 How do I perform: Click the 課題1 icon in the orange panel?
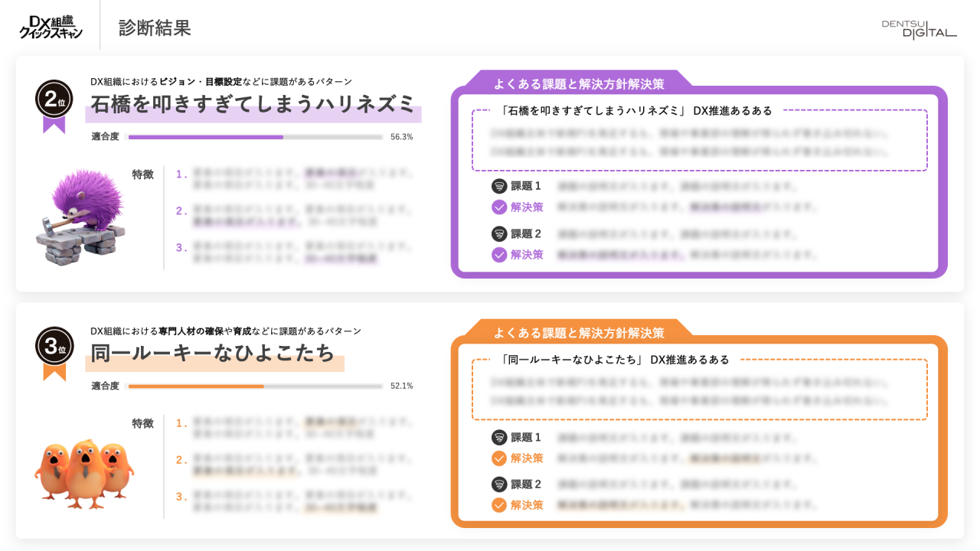coord(499,438)
